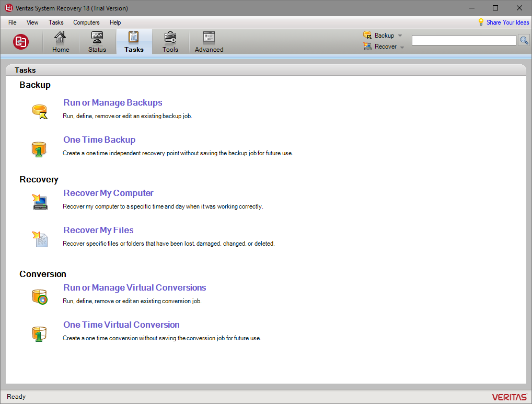Screen dimensions: 532x404
Task: Open the Run or Manage Backups link
Action: coord(113,102)
